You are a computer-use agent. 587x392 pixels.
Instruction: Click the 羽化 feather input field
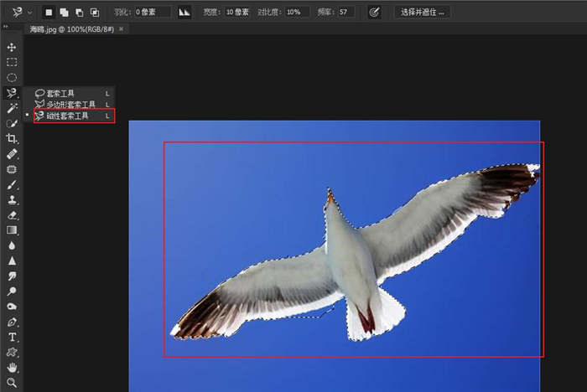(152, 13)
